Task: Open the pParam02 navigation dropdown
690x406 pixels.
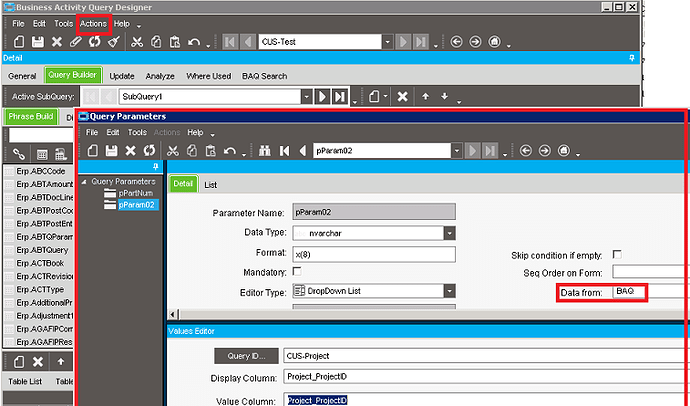Action: (x=456, y=150)
